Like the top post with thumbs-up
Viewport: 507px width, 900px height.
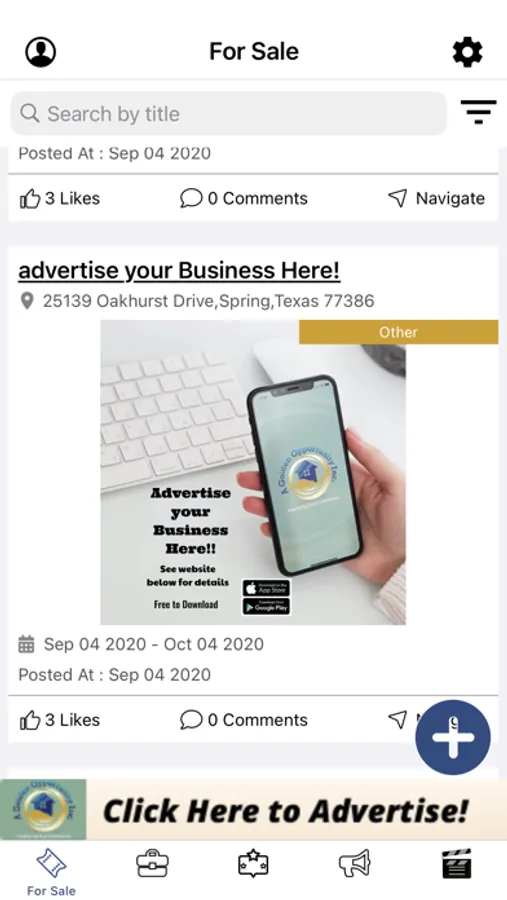click(x=60, y=199)
